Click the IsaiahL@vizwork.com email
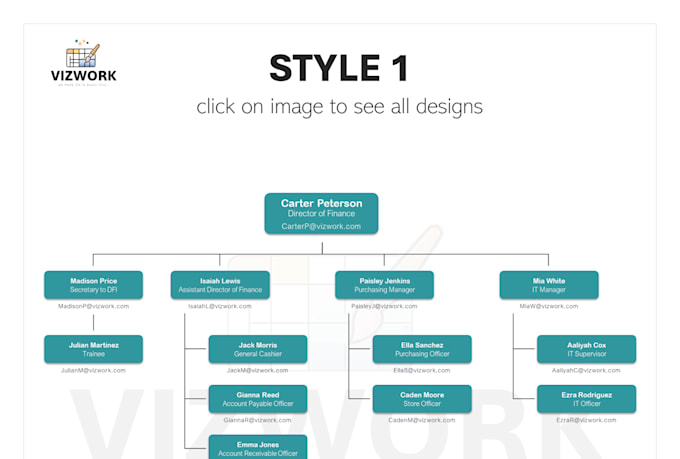Viewport: 680px width, 459px height. [220, 306]
